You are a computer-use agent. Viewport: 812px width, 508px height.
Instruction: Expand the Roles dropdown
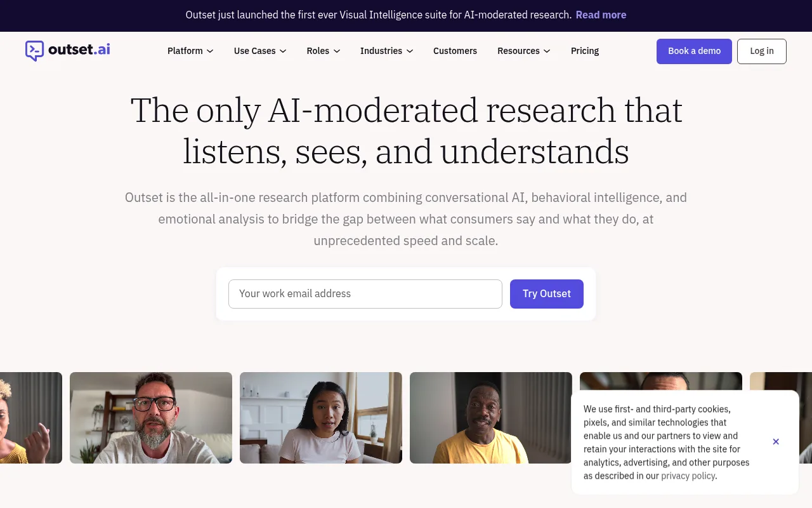pos(324,51)
